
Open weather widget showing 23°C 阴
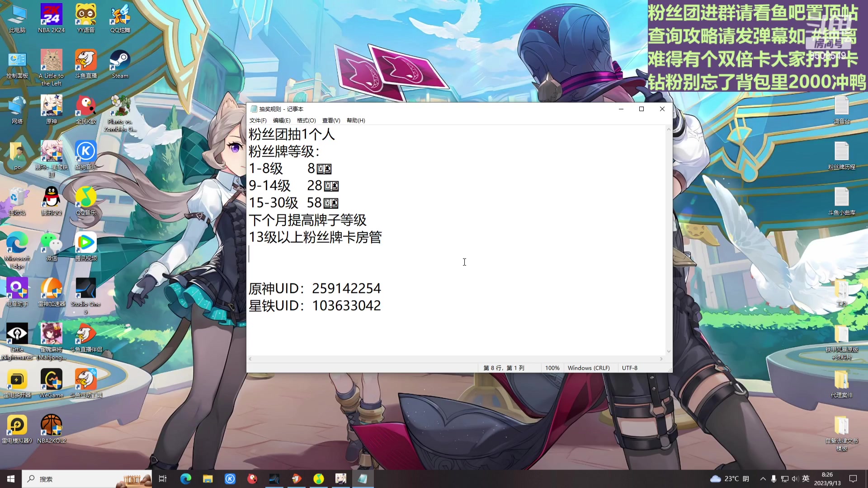tap(730, 479)
